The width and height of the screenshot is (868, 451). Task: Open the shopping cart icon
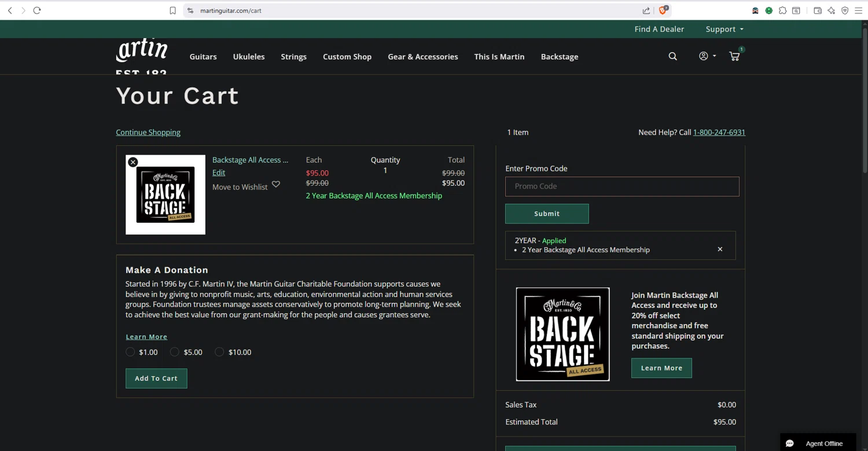coord(734,56)
